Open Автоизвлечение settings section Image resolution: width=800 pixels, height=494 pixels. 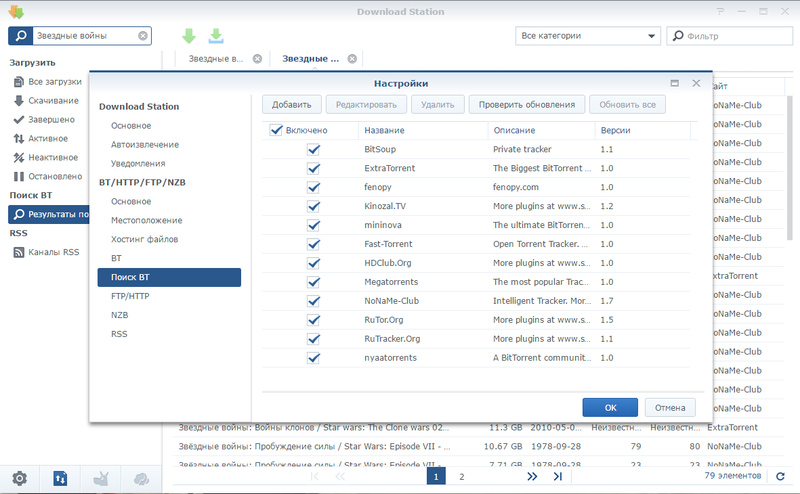click(145, 144)
